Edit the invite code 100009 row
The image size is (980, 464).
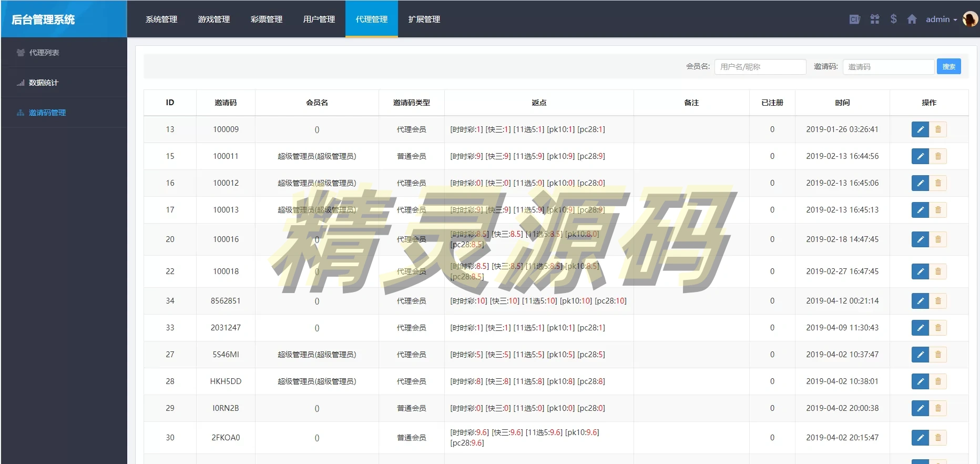920,129
